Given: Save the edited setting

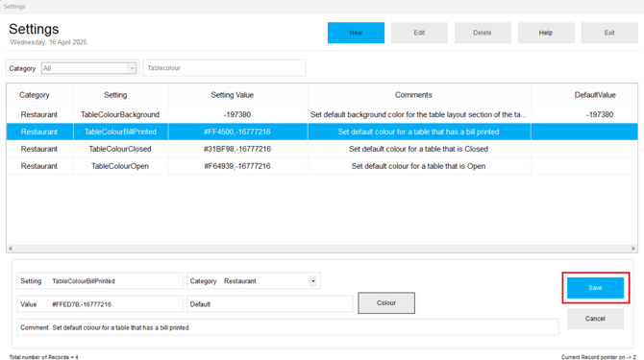Looking at the screenshot, I should pyautogui.click(x=595, y=288).
